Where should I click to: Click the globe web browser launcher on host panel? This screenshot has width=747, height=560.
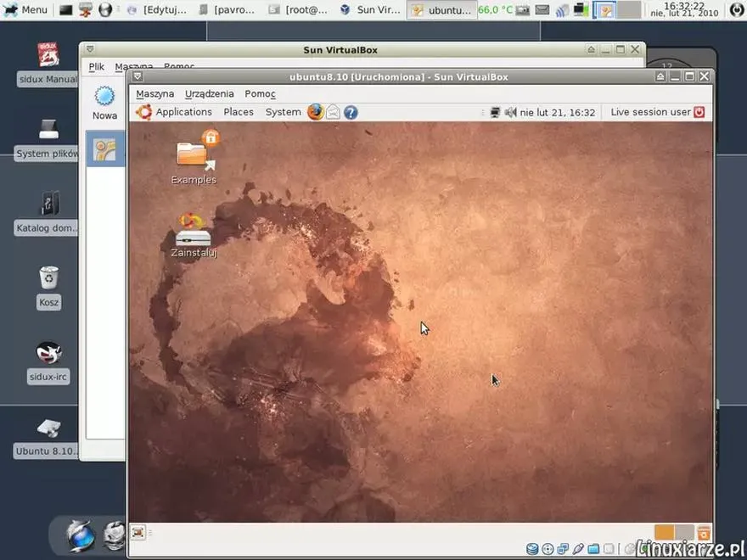[105, 10]
